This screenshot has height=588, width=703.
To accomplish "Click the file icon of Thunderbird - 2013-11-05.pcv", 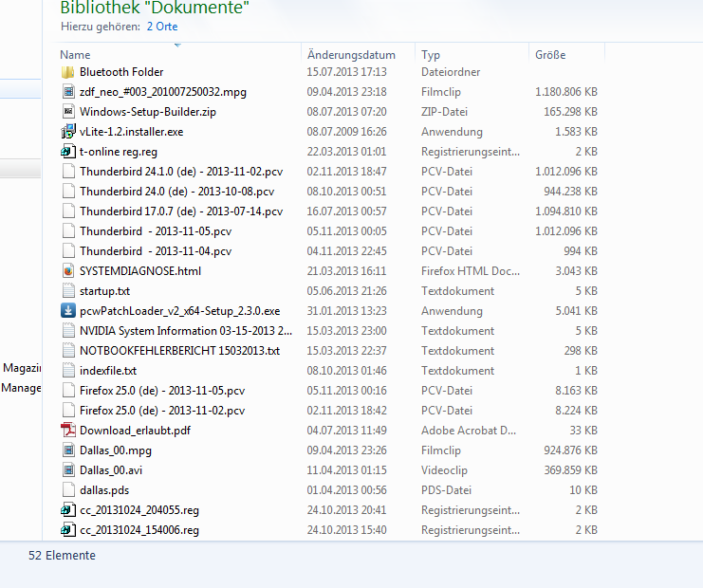I will click(68, 231).
